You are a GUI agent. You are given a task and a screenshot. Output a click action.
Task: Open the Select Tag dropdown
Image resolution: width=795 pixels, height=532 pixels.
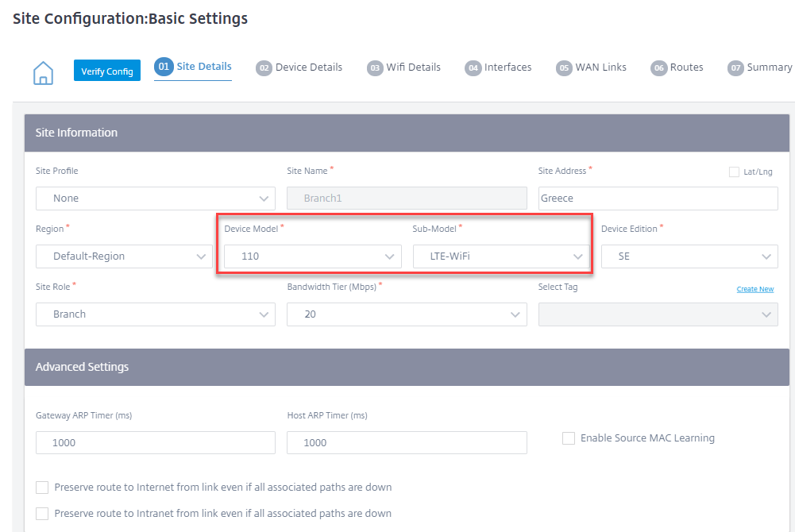coord(658,314)
